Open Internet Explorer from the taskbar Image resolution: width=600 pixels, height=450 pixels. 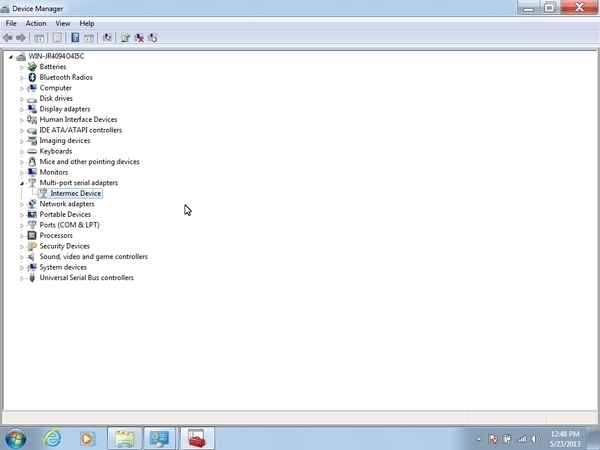[x=52, y=438]
